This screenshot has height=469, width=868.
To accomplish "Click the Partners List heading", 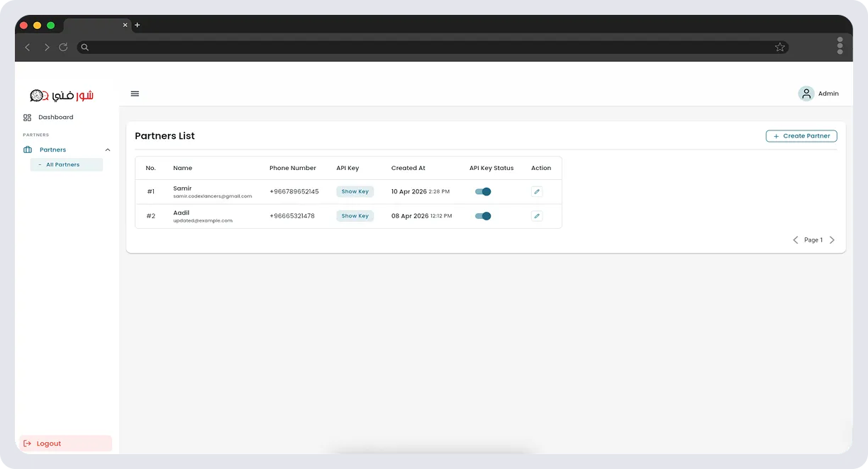I will (165, 136).
